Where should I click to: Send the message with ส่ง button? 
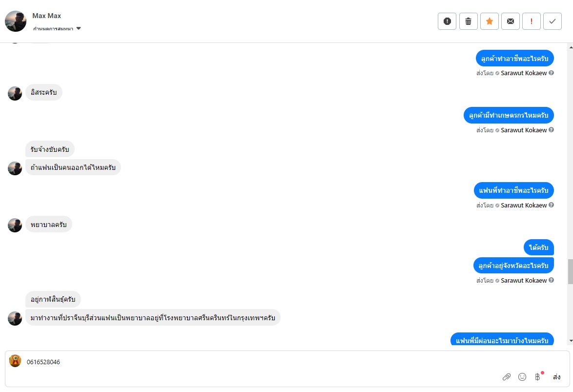tap(556, 377)
